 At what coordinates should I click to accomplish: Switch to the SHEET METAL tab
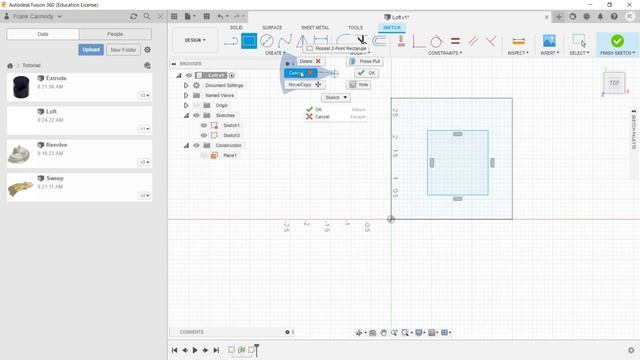315,27
